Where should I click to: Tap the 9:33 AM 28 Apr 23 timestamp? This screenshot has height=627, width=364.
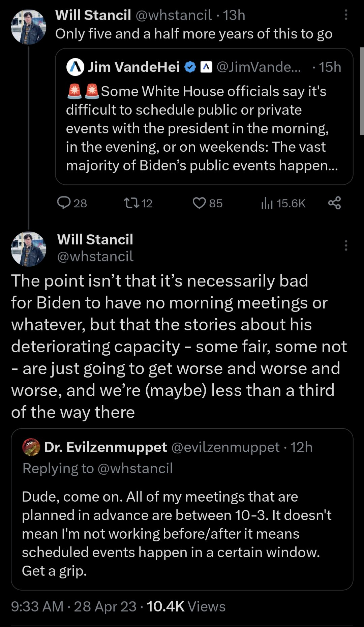73,606
